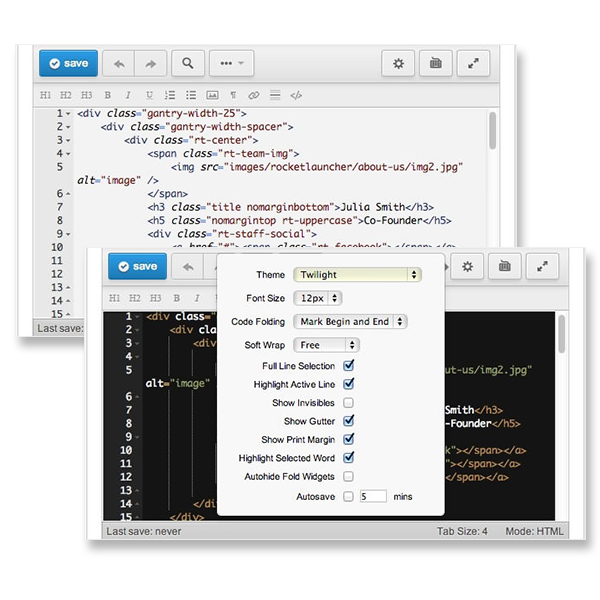
Task: Apply italic formatting in the front editor
Action: pos(197,298)
